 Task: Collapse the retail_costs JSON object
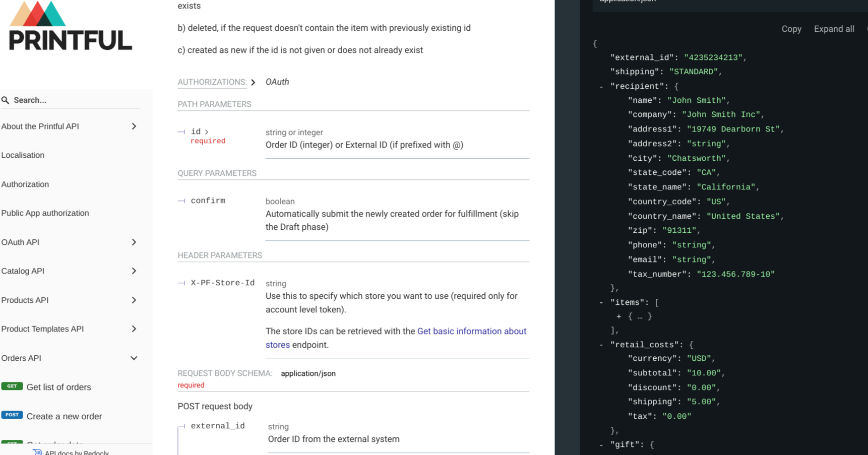[601, 345]
